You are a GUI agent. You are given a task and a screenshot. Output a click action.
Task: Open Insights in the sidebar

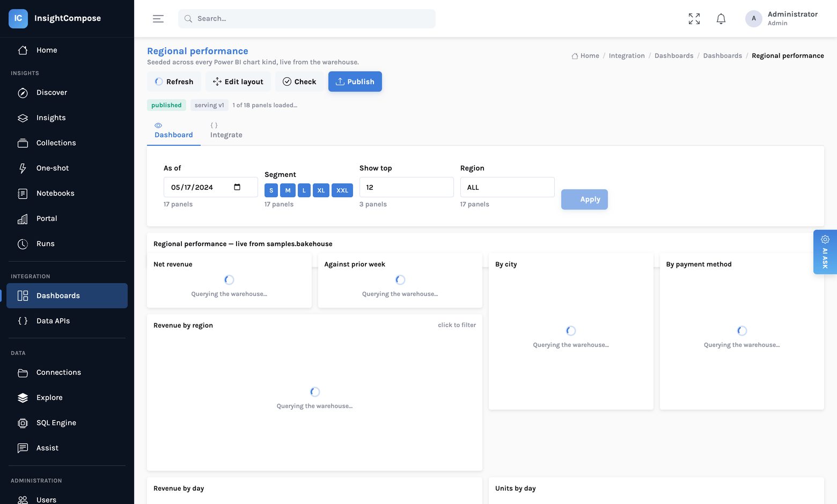(x=67, y=118)
